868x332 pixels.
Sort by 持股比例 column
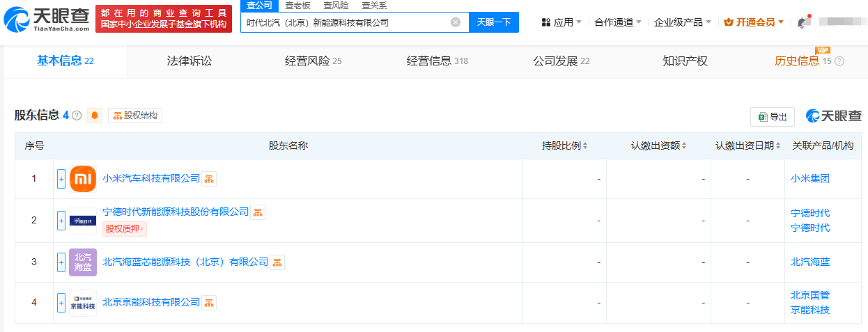tap(565, 146)
